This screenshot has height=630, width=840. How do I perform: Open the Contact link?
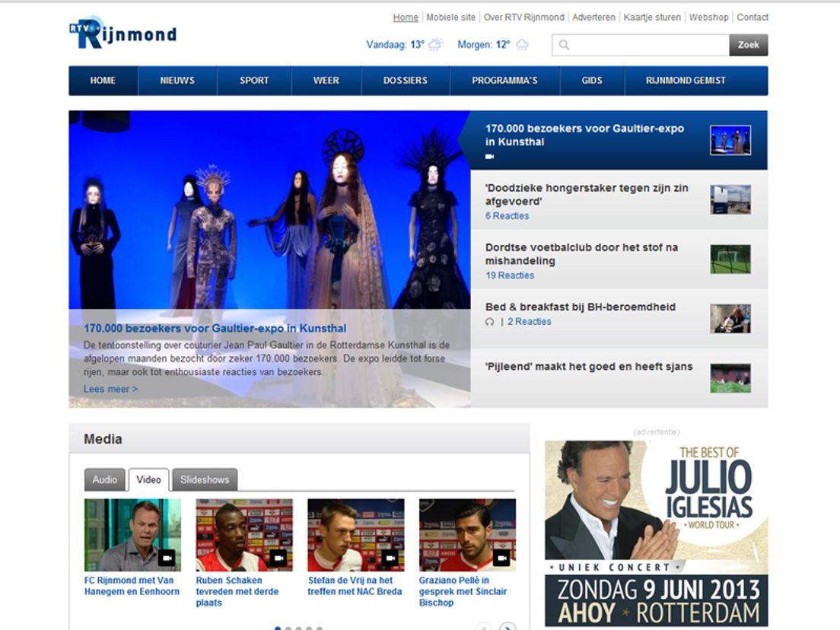(x=752, y=17)
